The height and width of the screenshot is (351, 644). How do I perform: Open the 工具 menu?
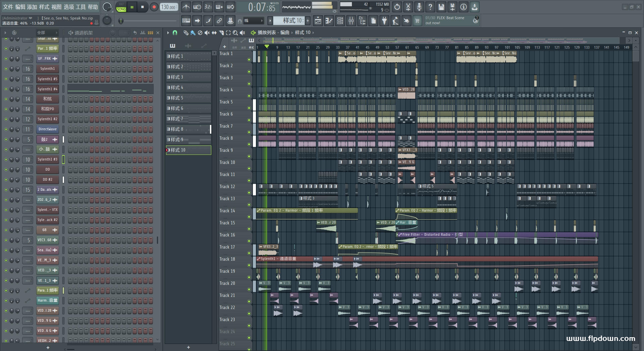(x=81, y=7)
